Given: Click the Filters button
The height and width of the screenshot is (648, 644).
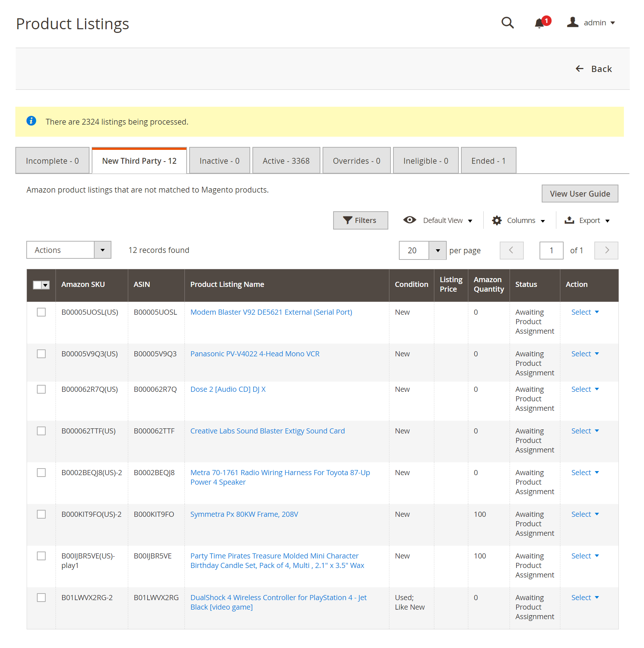Looking at the screenshot, I should pyautogui.click(x=360, y=220).
